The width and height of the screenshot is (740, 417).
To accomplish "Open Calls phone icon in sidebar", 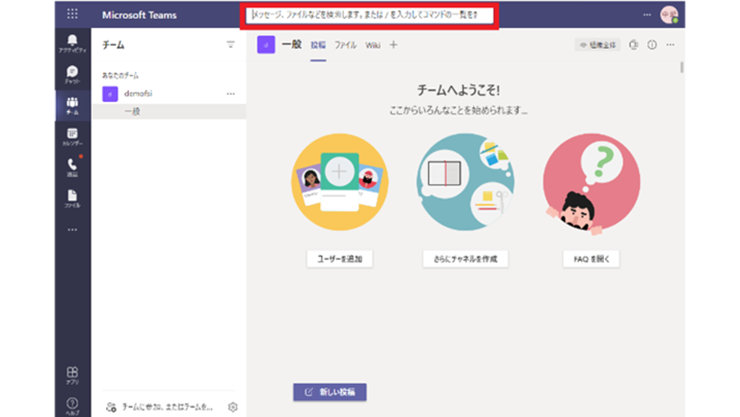I will [72, 167].
